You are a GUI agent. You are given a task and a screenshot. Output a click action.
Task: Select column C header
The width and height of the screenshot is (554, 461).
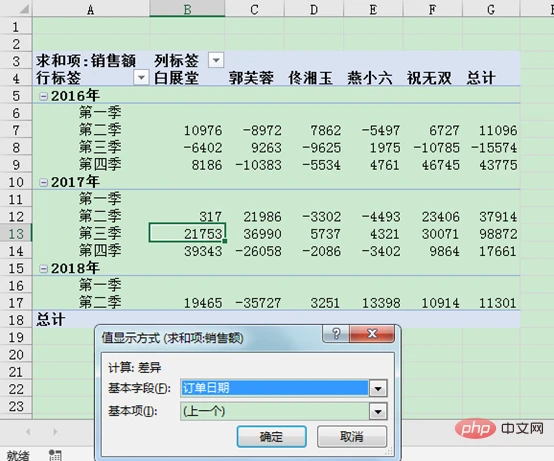(x=254, y=9)
